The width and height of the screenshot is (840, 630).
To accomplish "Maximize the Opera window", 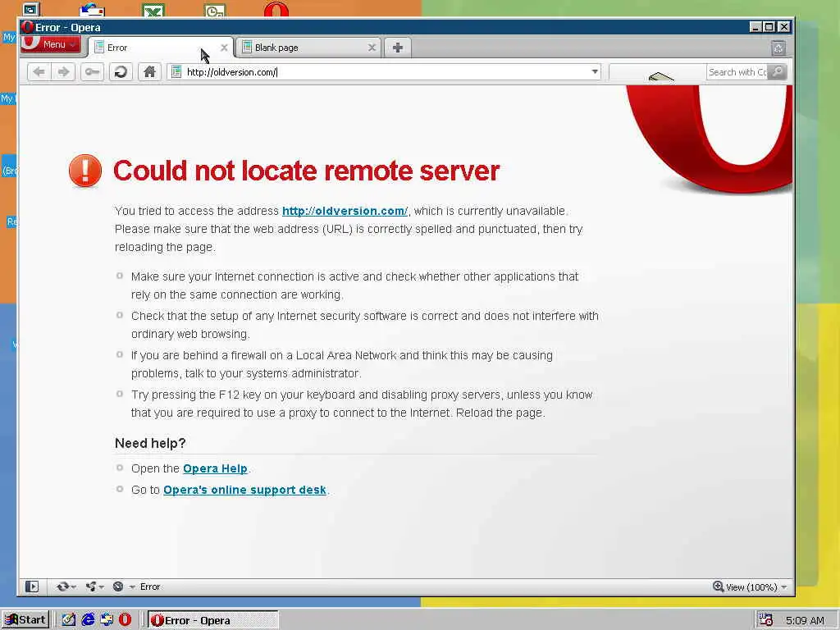I will (x=769, y=27).
